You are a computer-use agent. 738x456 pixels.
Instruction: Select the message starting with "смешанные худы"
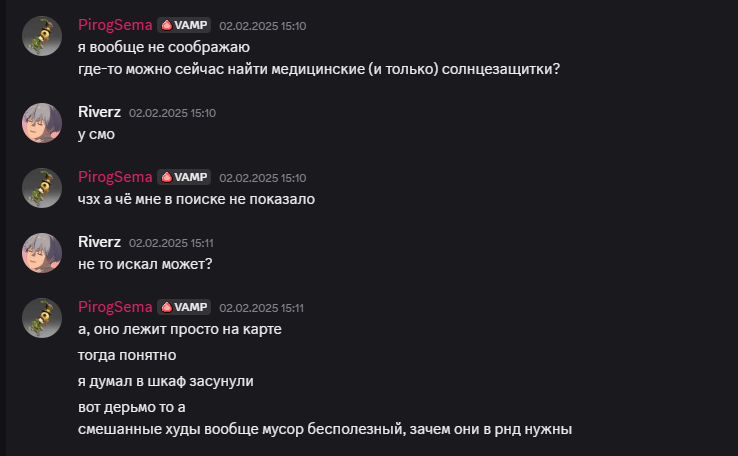[x=325, y=429]
